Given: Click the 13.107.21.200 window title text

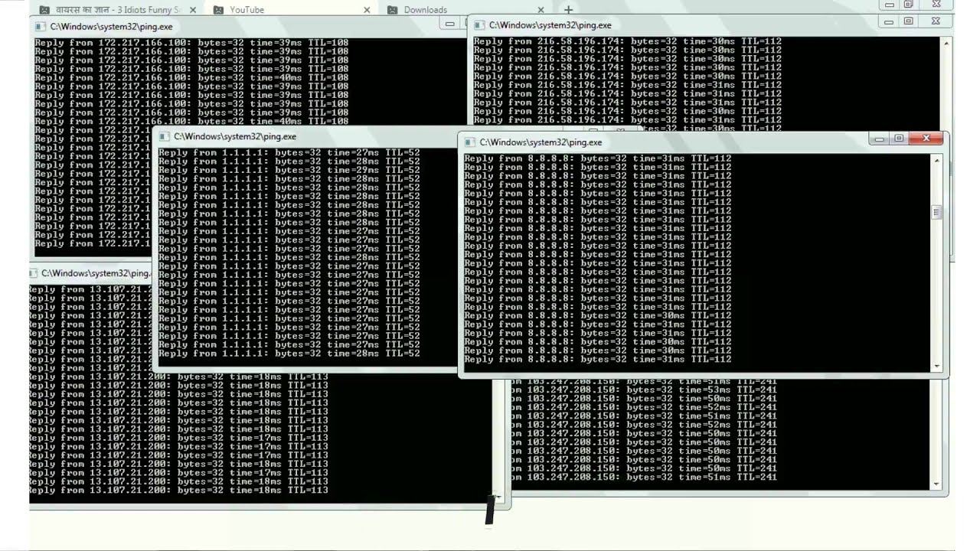Looking at the screenshot, I should [96, 273].
